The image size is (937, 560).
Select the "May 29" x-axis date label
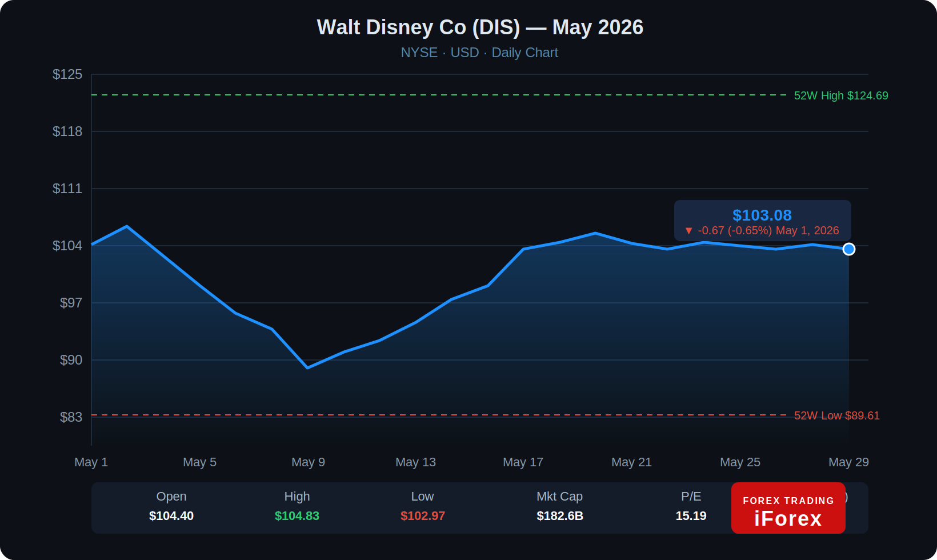pyautogui.click(x=849, y=462)
